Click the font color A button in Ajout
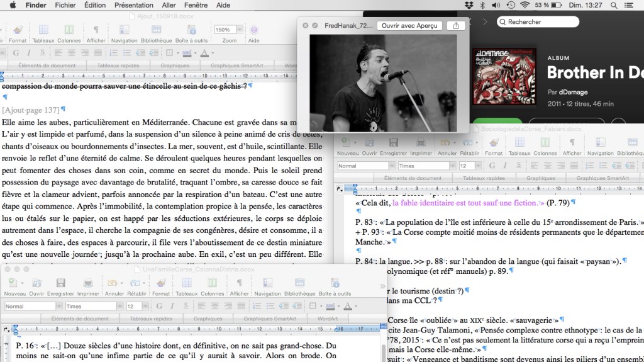The image size is (644, 362). coord(204,52)
